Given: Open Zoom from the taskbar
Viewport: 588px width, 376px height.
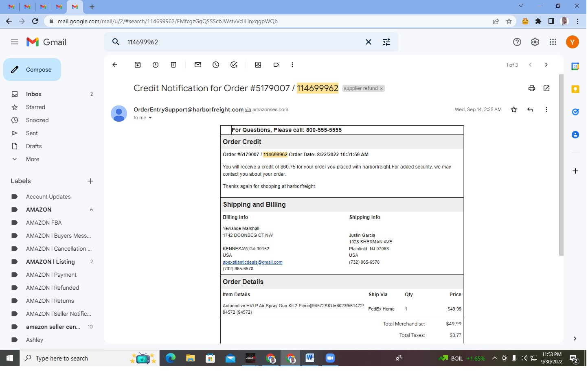Looking at the screenshot, I should click(330, 358).
